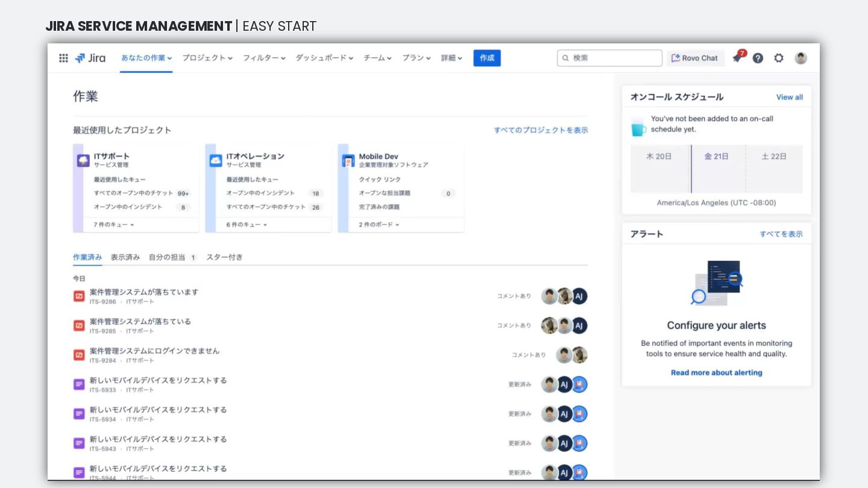Click View all for on-call schedule
Viewport: 868px width, 488px height.
click(790, 97)
